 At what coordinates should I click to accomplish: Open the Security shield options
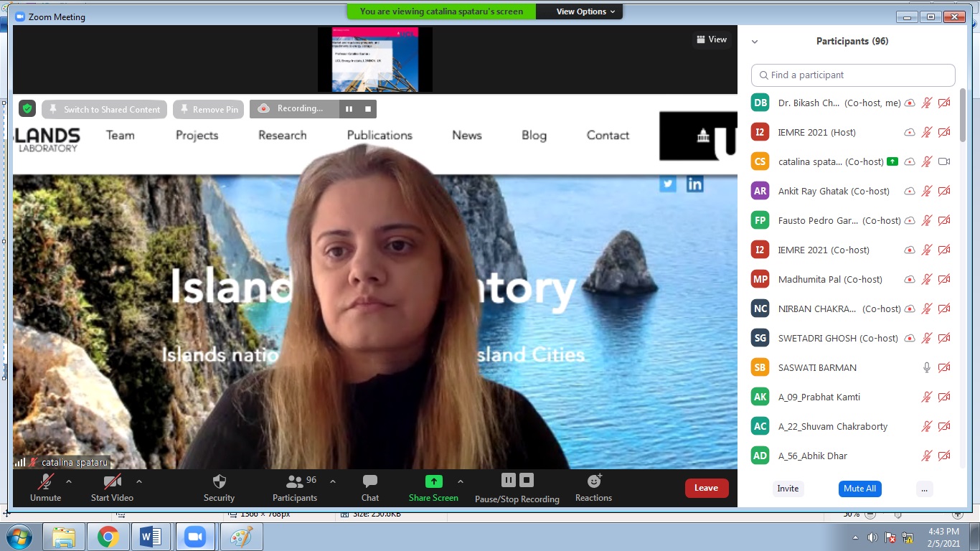click(219, 488)
